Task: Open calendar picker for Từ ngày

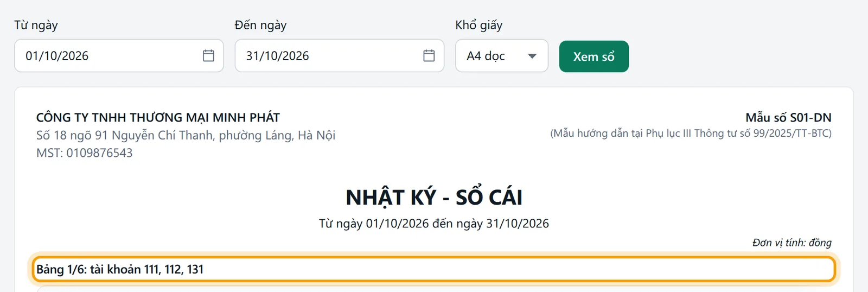Action: click(x=208, y=55)
